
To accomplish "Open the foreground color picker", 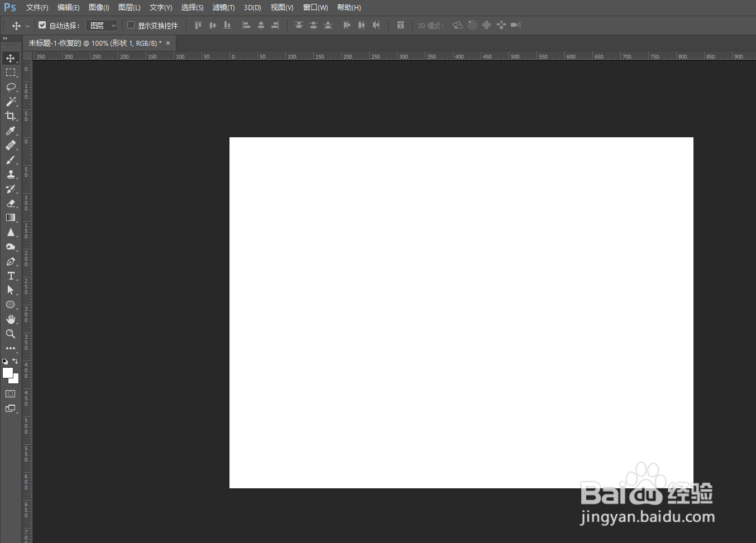I will point(7,372).
